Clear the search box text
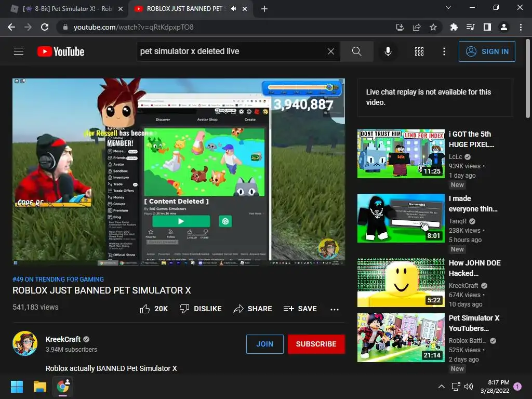 [x=331, y=51]
